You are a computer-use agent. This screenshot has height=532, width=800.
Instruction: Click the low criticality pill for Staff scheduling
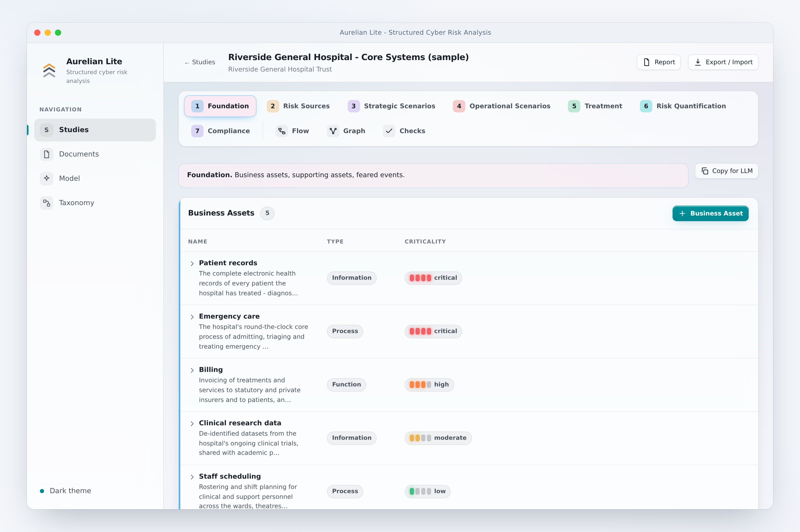click(x=427, y=491)
